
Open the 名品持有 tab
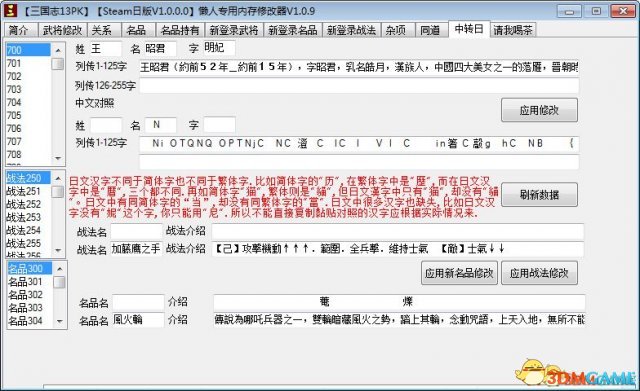tap(180, 30)
